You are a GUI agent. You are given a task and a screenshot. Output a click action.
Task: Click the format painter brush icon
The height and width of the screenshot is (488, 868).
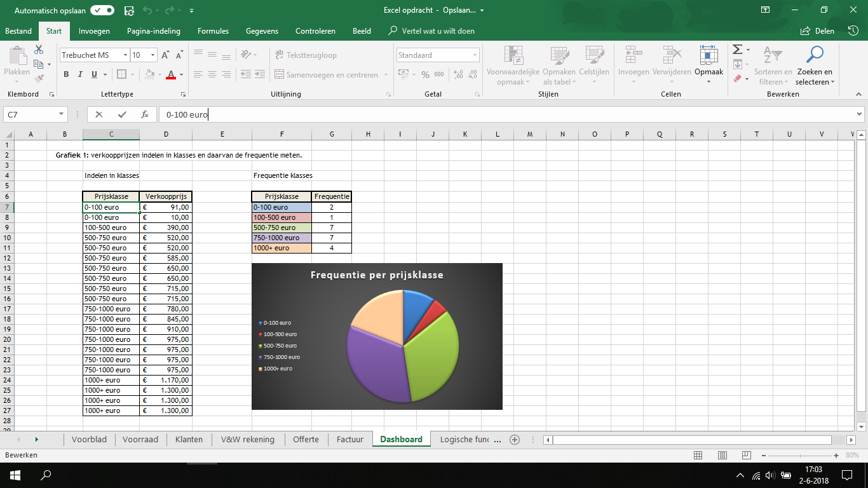tap(39, 79)
